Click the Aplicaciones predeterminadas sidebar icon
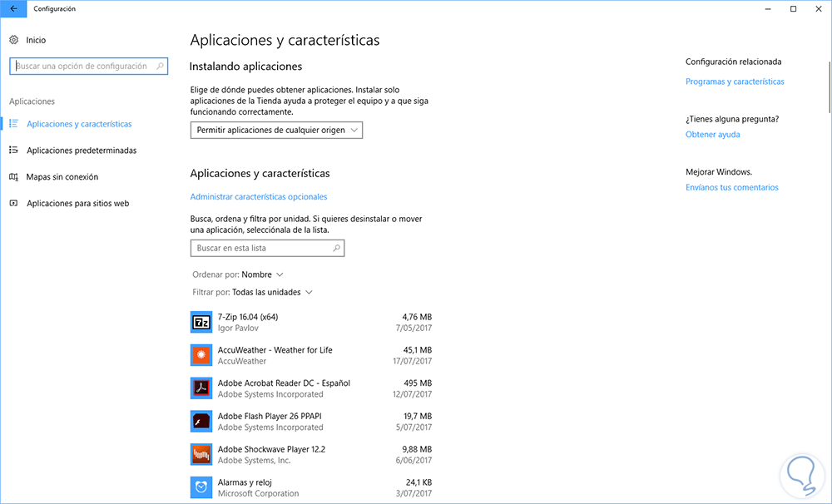The height and width of the screenshot is (504, 832). click(x=14, y=151)
